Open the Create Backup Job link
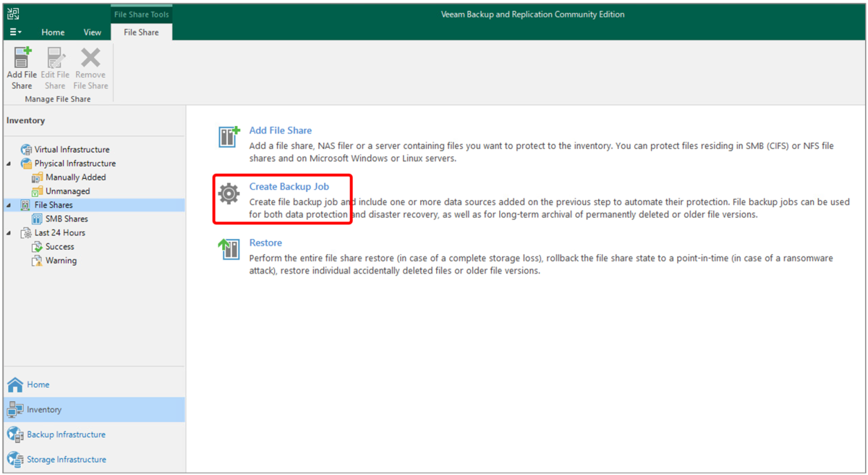This screenshot has height=475, width=868. click(x=289, y=186)
